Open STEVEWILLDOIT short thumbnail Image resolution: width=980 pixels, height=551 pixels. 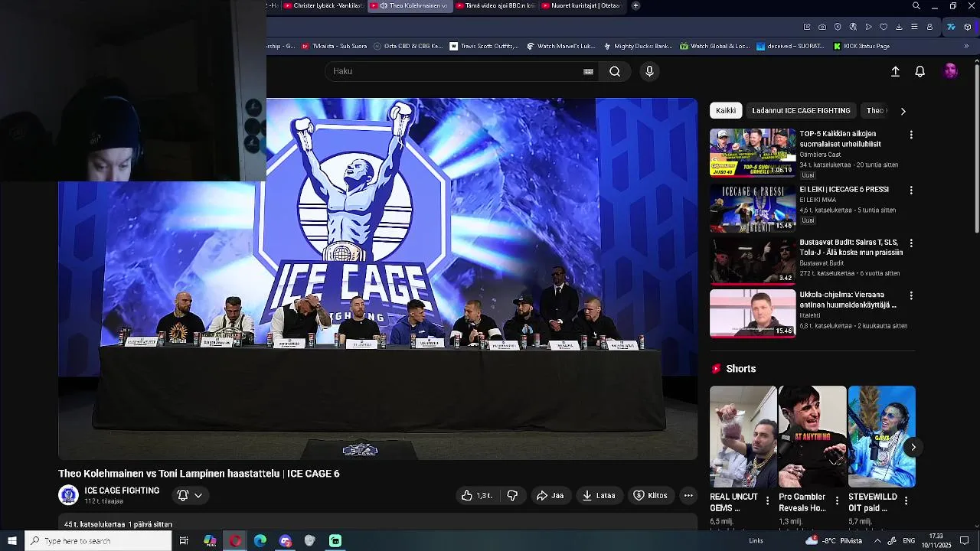[x=881, y=436]
